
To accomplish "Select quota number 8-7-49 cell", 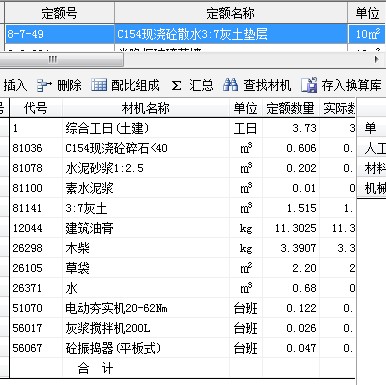I will 59,34.
